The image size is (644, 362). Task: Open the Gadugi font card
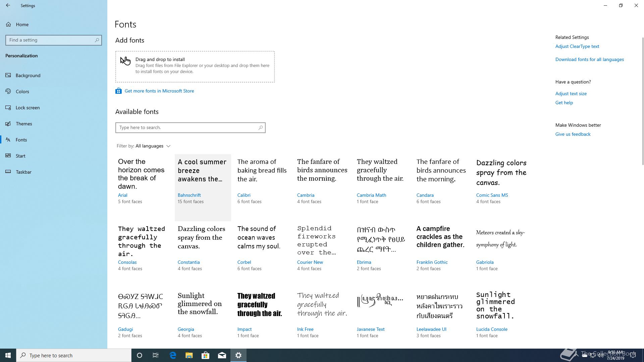coord(143,318)
